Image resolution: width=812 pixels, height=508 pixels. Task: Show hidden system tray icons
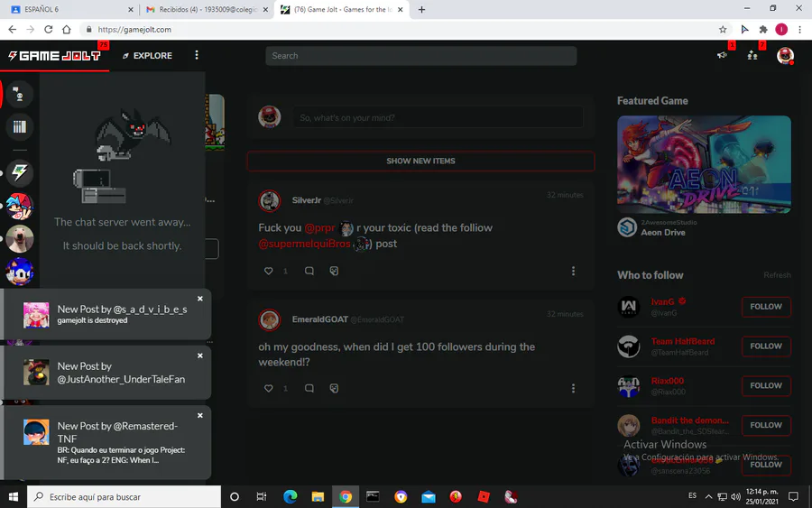pyautogui.click(x=708, y=496)
